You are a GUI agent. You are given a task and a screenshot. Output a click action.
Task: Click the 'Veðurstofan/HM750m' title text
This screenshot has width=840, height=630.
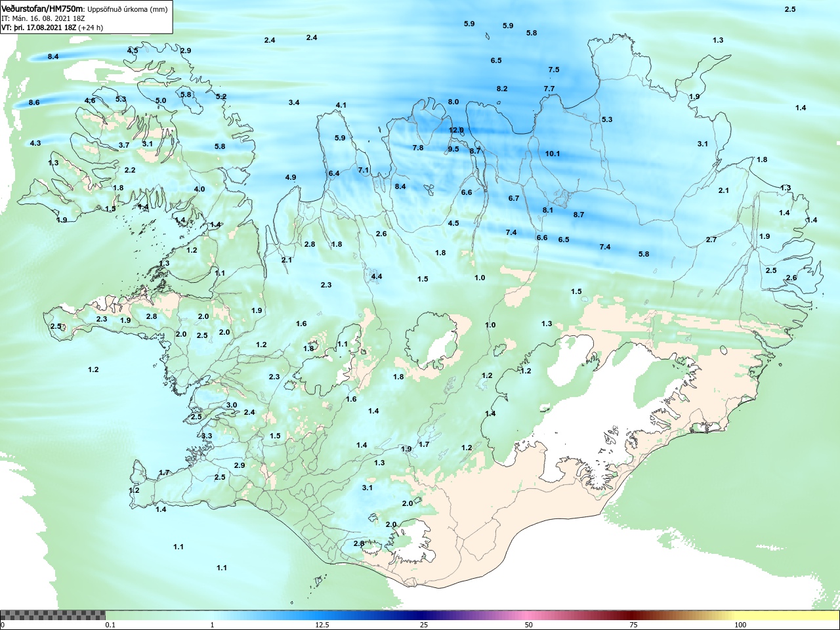tap(43, 9)
